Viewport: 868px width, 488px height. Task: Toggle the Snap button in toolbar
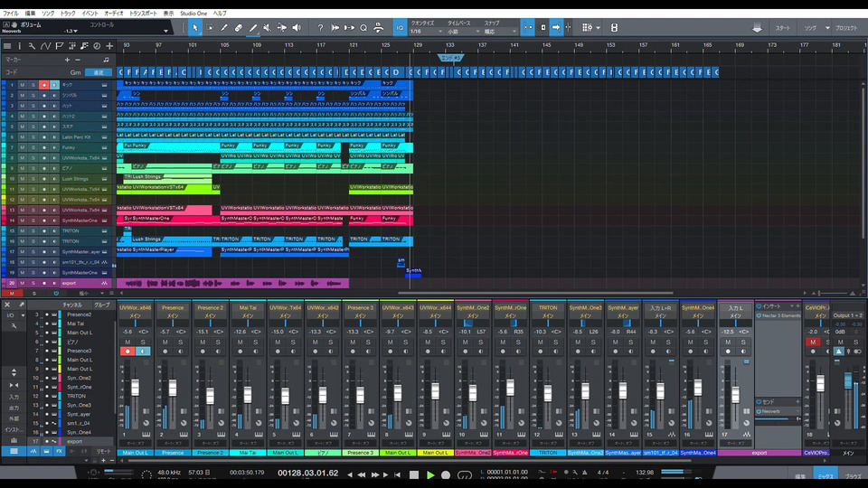pos(528,28)
